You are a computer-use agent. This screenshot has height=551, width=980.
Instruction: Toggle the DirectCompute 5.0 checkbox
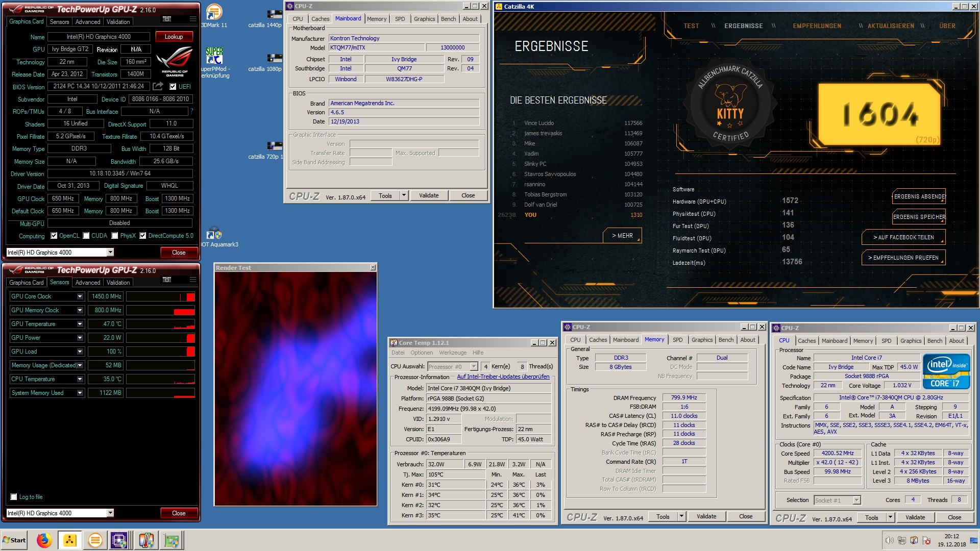click(x=143, y=236)
